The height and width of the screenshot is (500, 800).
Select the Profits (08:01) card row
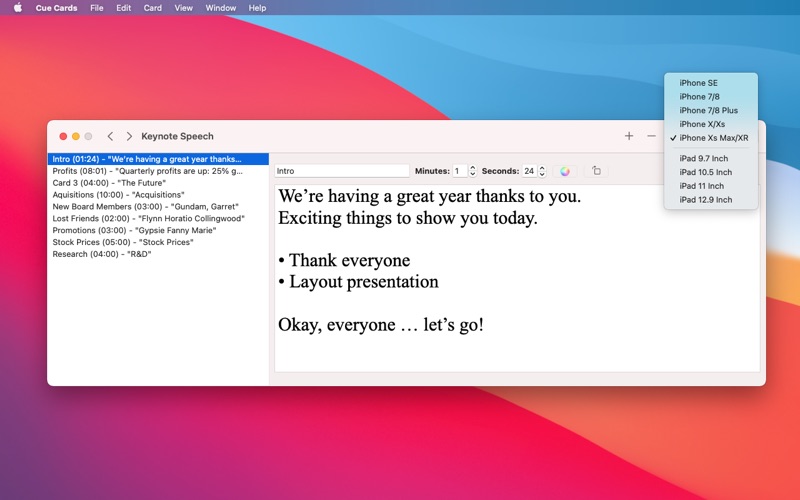158,171
